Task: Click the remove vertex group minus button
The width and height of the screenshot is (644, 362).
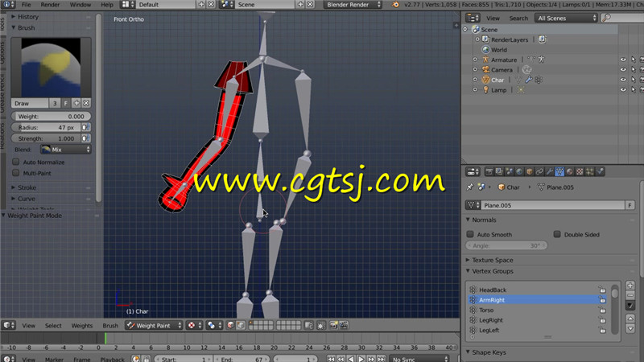Action: pyautogui.click(x=630, y=295)
